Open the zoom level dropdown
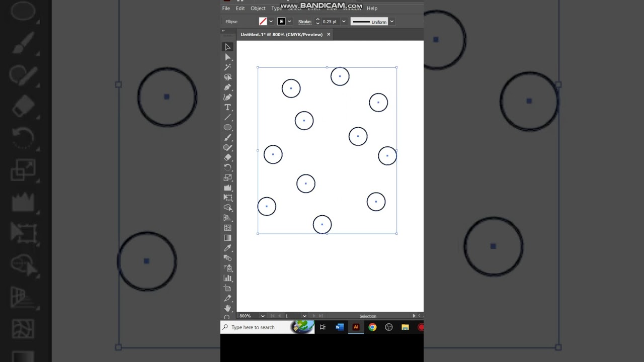 [x=263, y=316]
